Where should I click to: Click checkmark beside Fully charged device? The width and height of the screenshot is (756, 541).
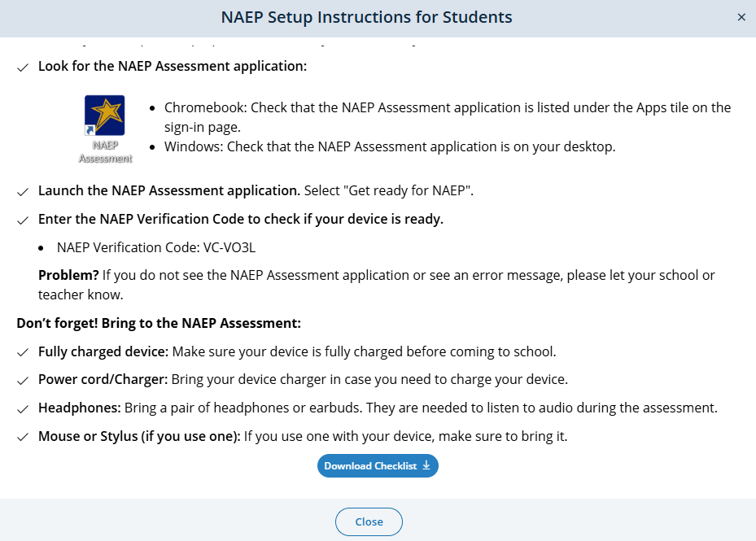point(23,352)
